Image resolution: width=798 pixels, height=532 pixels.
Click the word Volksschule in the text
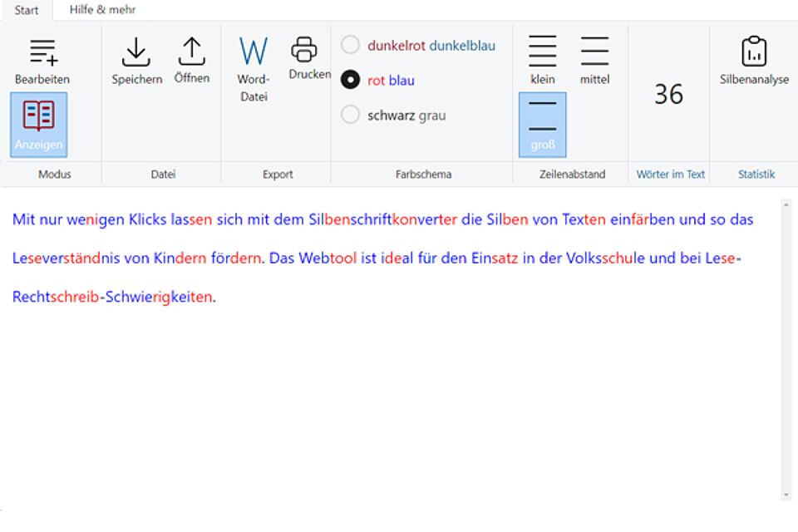point(605,259)
